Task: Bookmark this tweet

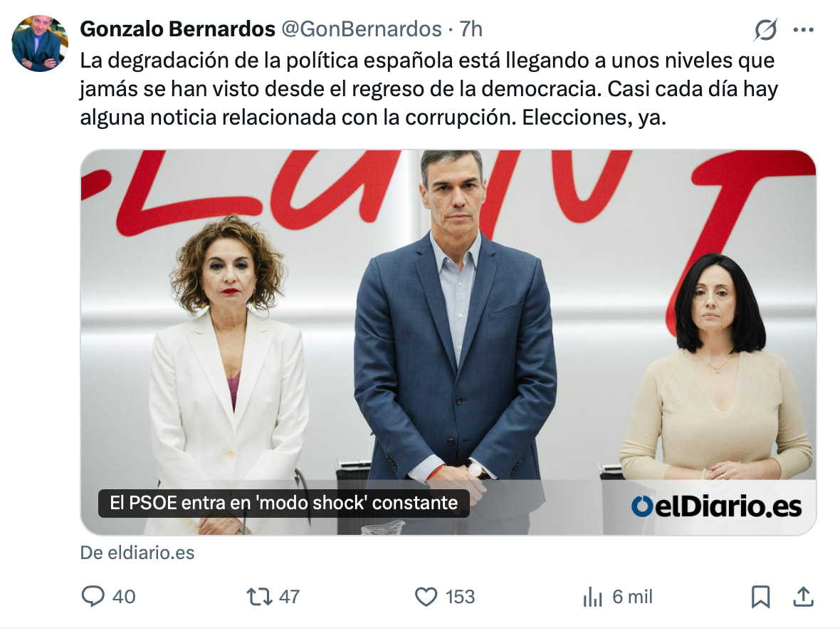Action: tap(760, 597)
